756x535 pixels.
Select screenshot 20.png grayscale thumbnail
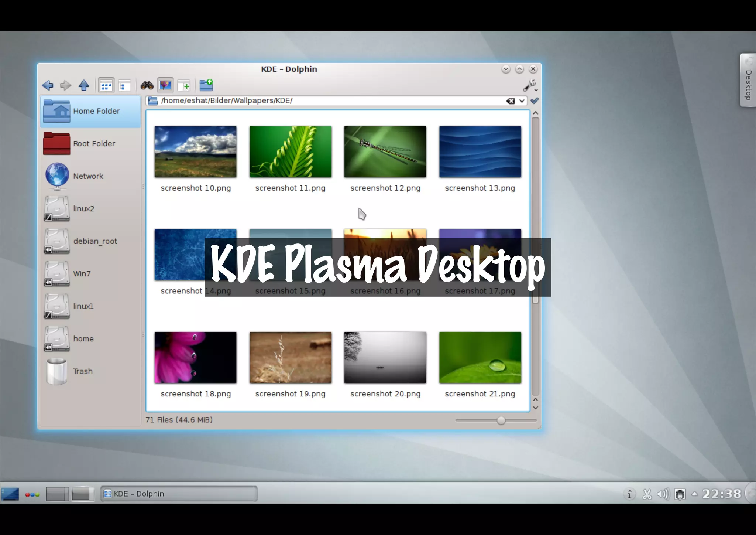[x=385, y=357]
